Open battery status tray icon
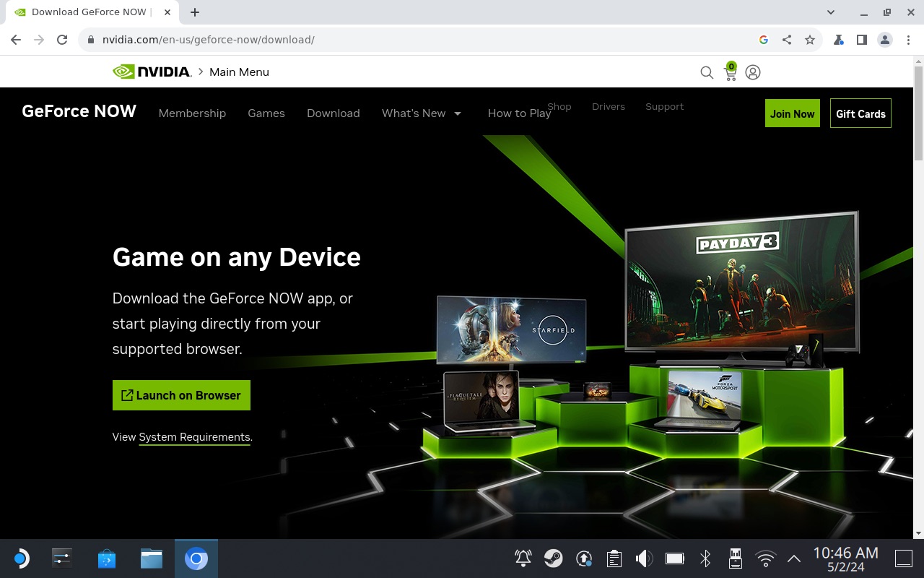Image resolution: width=924 pixels, height=578 pixels. (675, 558)
